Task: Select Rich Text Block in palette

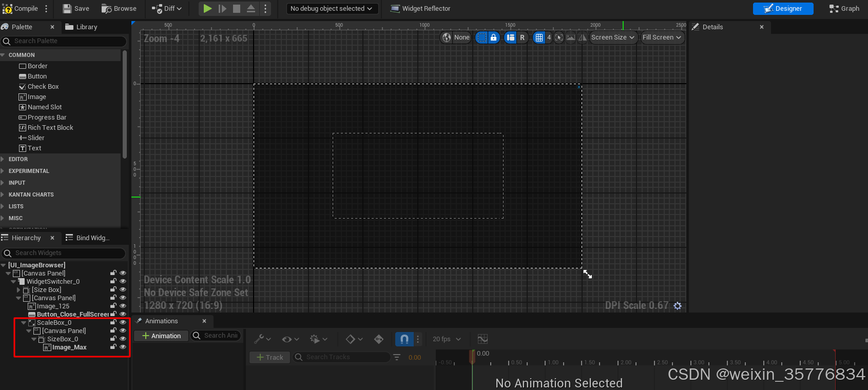Action: [46, 128]
